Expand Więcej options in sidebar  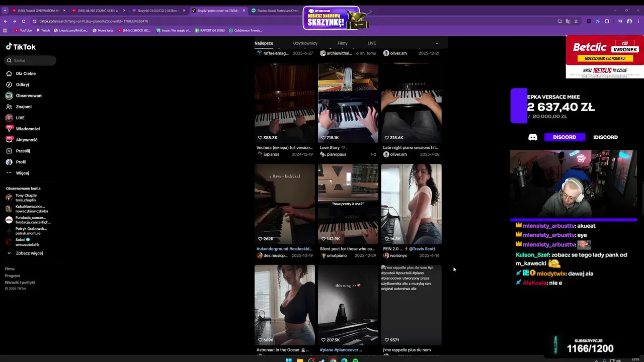(18, 173)
